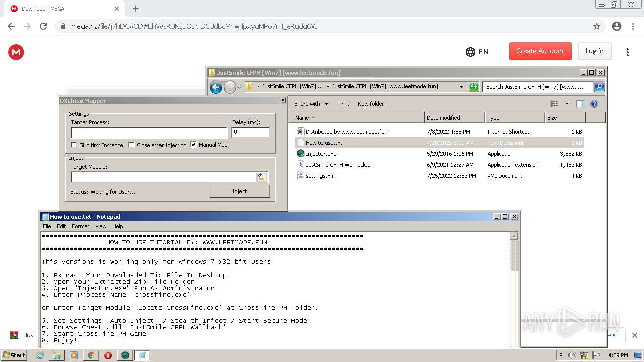Click the action center flag tray icon
The image size is (644, 362).
click(x=596, y=355)
